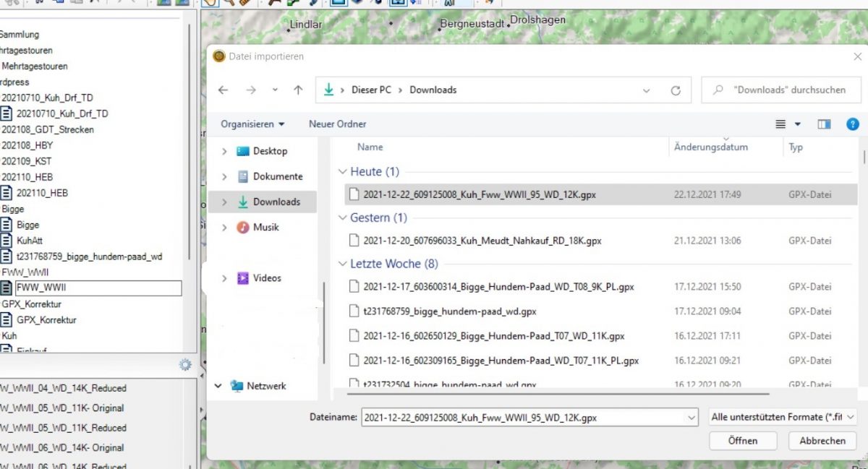Refresh the Downloads folder listing
Viewport: 868px width, 469px height.
tap(676, 90)
